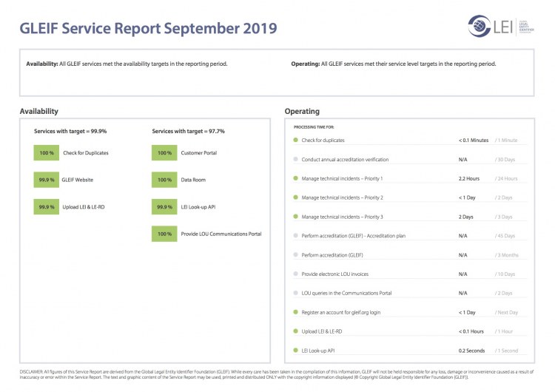Screen dimensions: 555x392
Task: Click the 100% badge for Check for Duplicates
Action: [47, 152]
